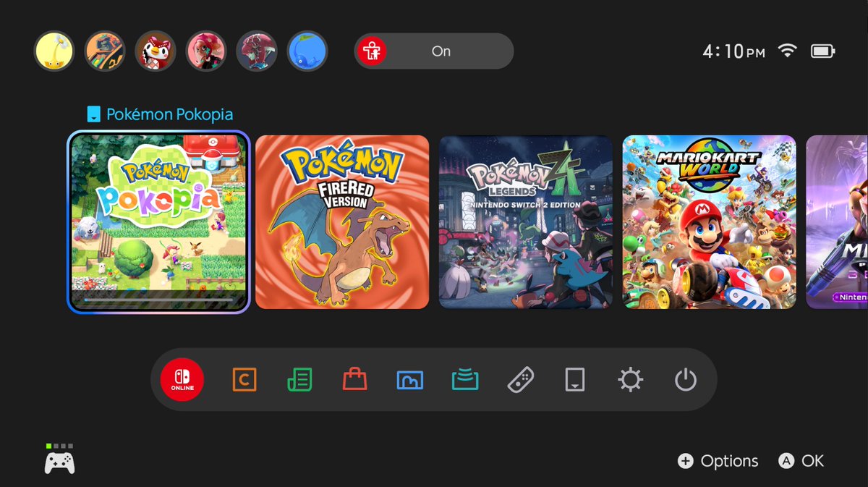This screenshot has height=487, width=868.
Task: Open the Controllers icon
Action: pyautogui.click(x=521, y=379)
